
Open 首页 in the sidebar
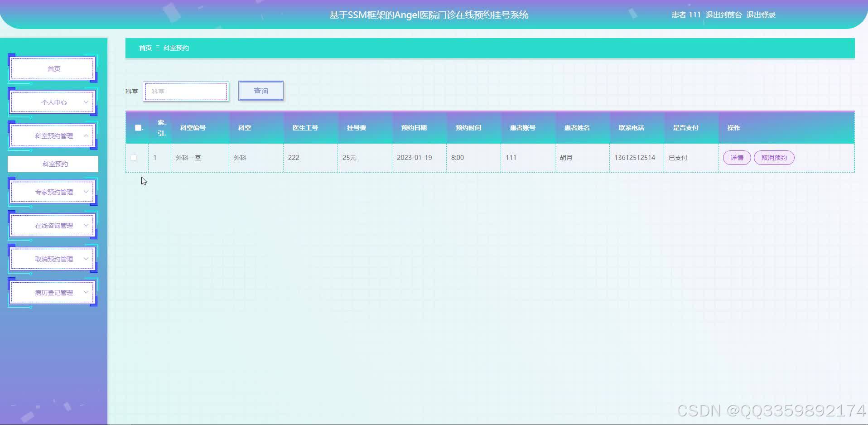(x=53, y=69)
